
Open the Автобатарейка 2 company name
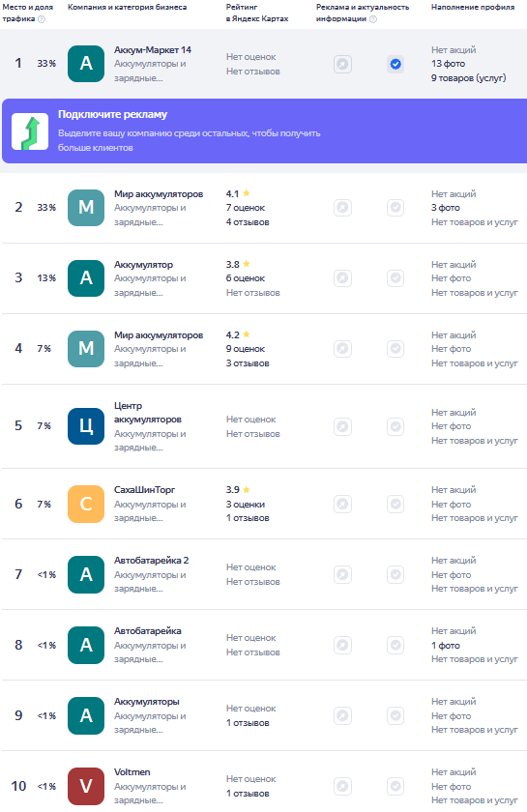tap(151, 561)
